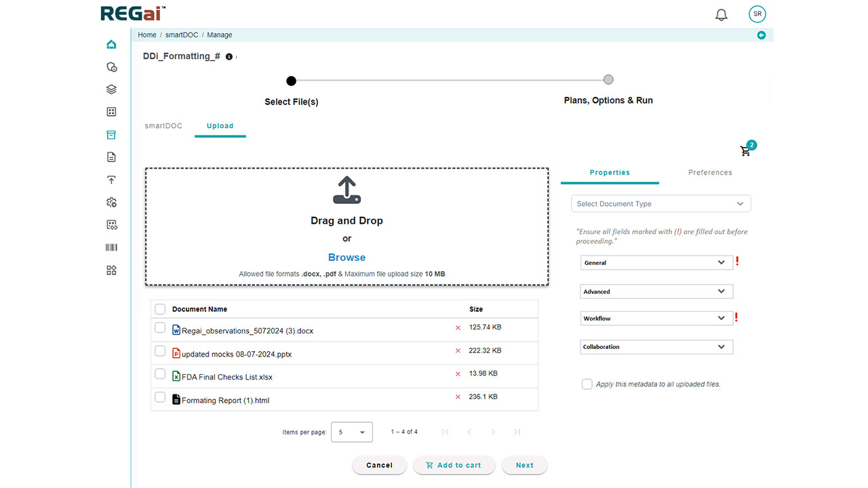Click the notification bell icon
868x488 pixels.
[x=722, y=15]
